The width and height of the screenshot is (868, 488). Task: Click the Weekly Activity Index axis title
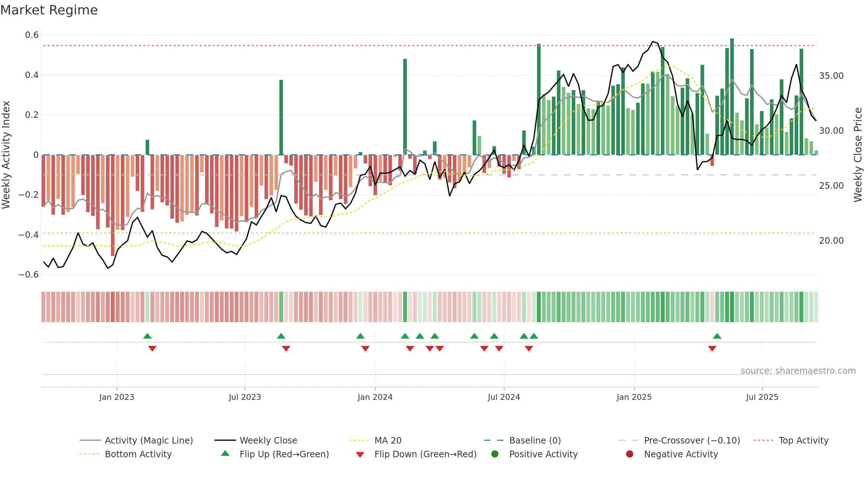pyautogui.click(x=6, y=155)
